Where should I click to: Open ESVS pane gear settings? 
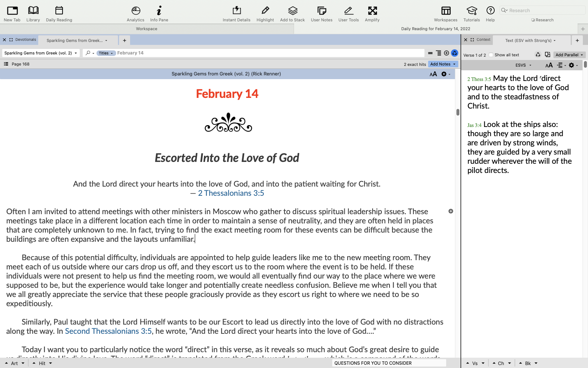573,65
